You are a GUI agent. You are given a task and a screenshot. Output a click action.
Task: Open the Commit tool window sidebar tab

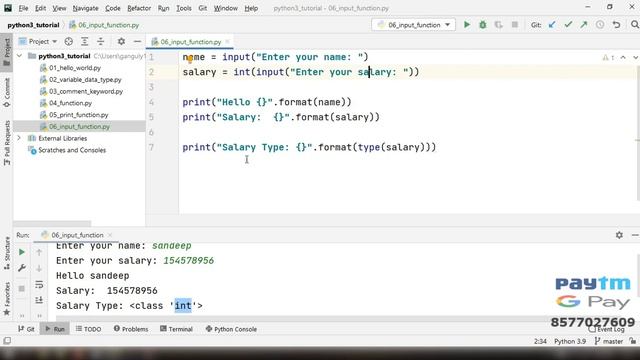tap(7, 93)
